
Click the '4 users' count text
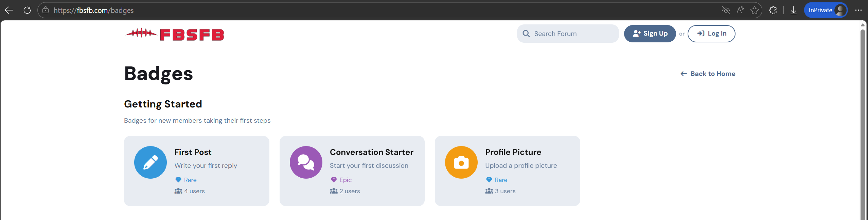click(194, 191)
